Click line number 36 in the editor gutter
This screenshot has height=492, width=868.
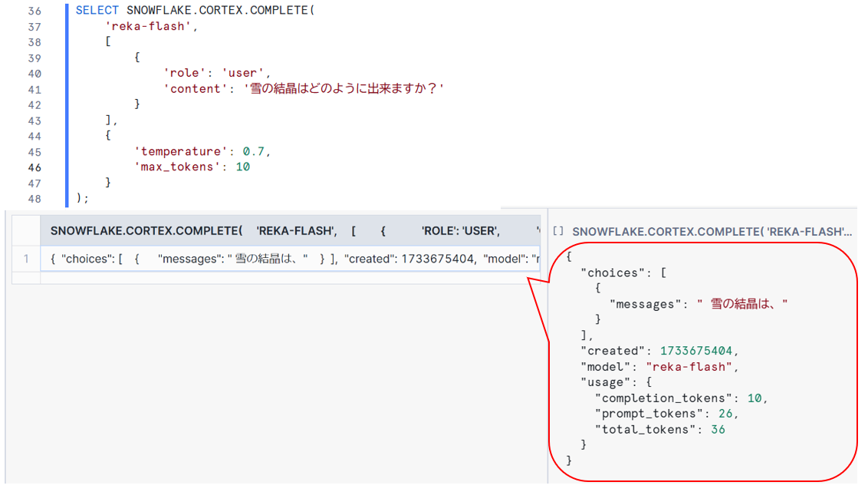[33, 10]
